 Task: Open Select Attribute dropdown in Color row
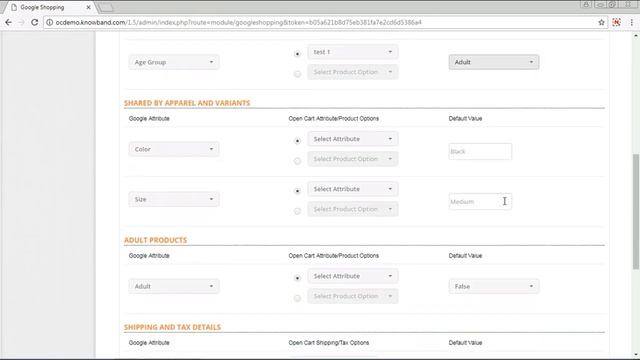353,139
